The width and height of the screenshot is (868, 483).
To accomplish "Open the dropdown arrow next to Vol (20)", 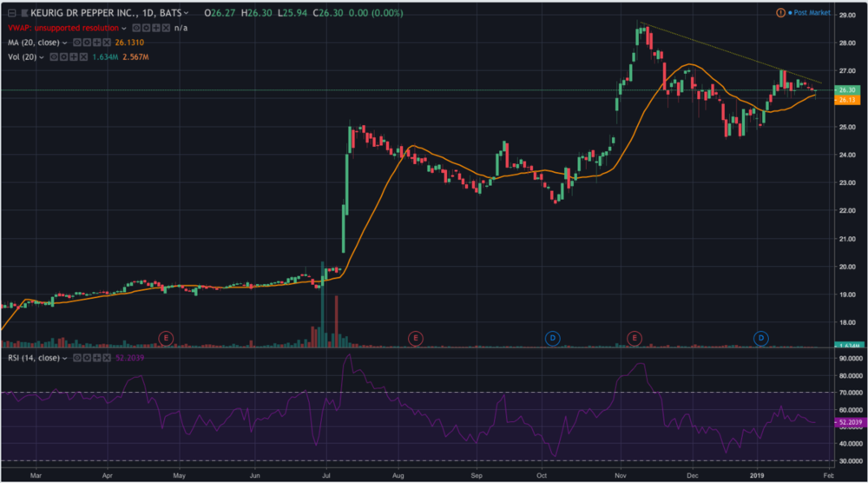I will point(42,56).
